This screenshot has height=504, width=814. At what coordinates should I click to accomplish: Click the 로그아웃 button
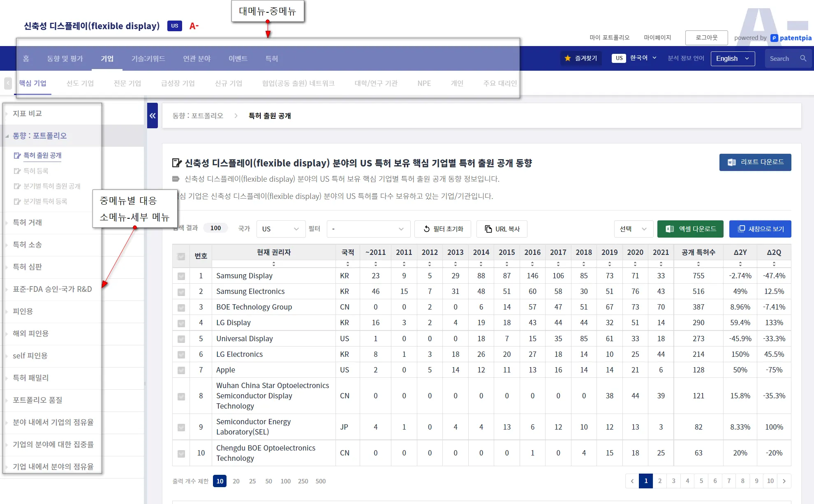(x=706, y=37)
